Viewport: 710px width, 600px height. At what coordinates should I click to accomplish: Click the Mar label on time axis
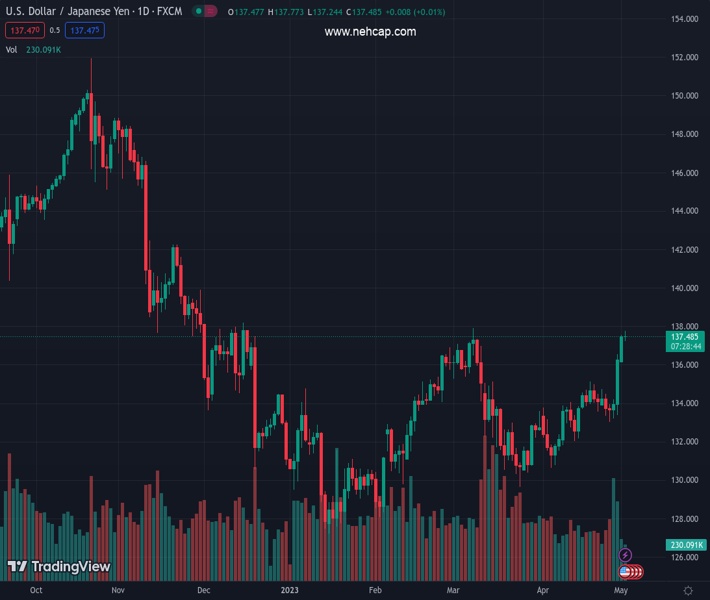(x=454, y=590)
